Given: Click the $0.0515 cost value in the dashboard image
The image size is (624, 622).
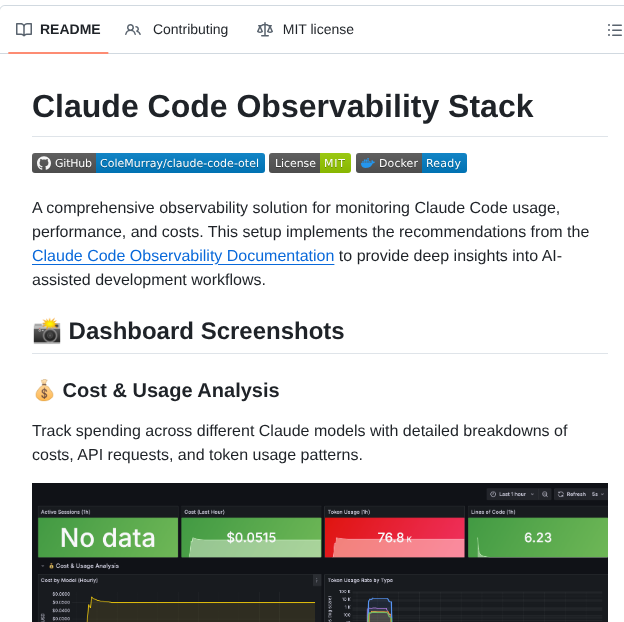Looking at the screenshot, I should tap(251, 538).
